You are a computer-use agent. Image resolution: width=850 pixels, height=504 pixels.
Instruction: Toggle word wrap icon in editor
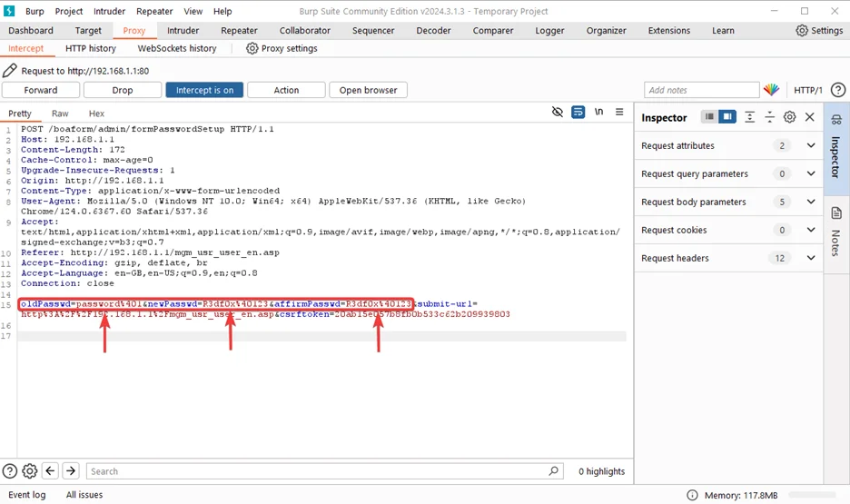(x=578, y=113)
